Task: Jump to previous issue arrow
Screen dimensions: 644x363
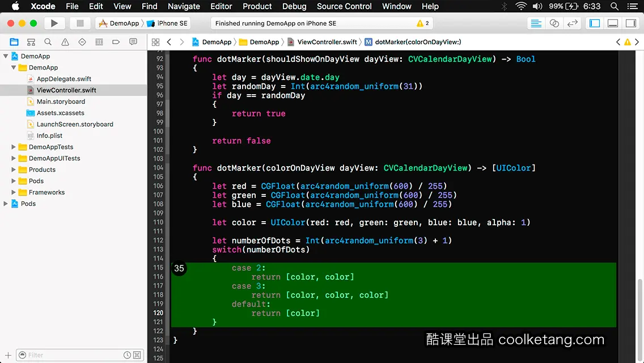Action: pos(618,42)
